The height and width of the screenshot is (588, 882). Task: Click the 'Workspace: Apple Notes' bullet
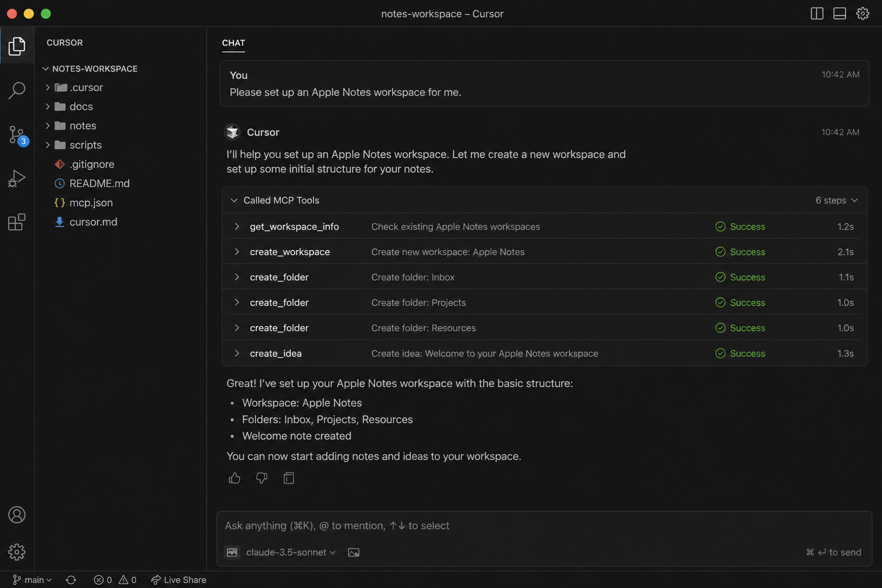point(302,403)
